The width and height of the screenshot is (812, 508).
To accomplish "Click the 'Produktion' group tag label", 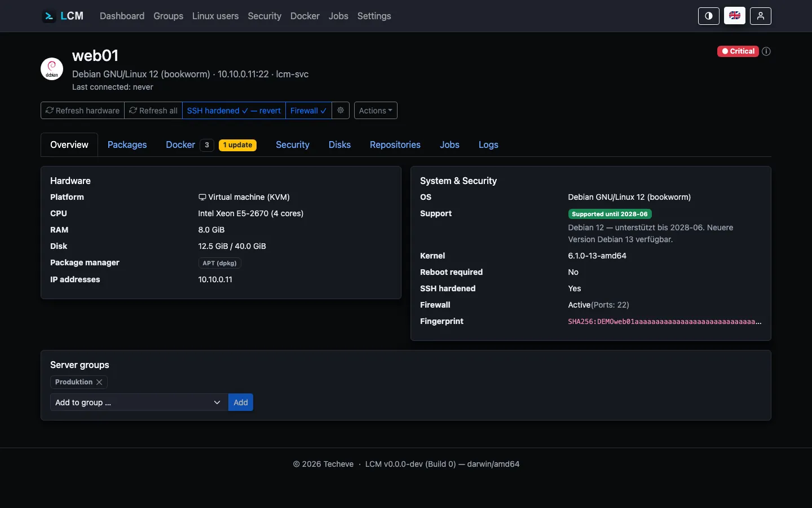I will pyautogui.click(x=74, y=382).
